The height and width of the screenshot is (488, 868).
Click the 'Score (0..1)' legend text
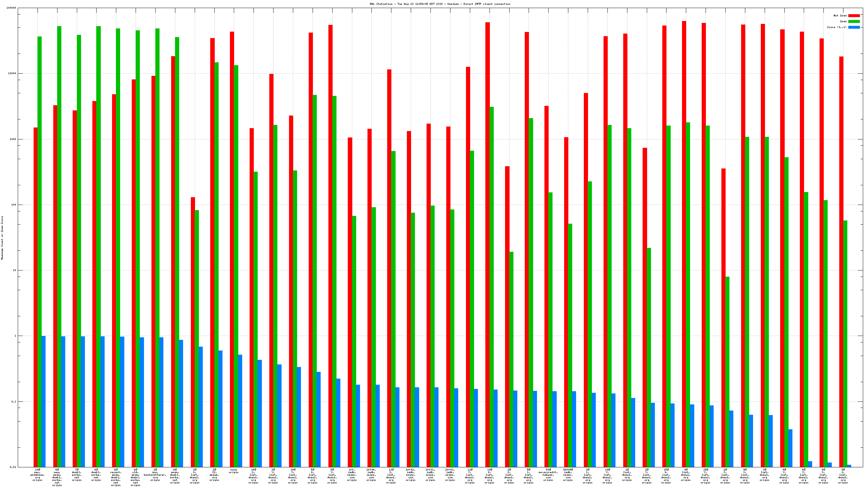836,27
